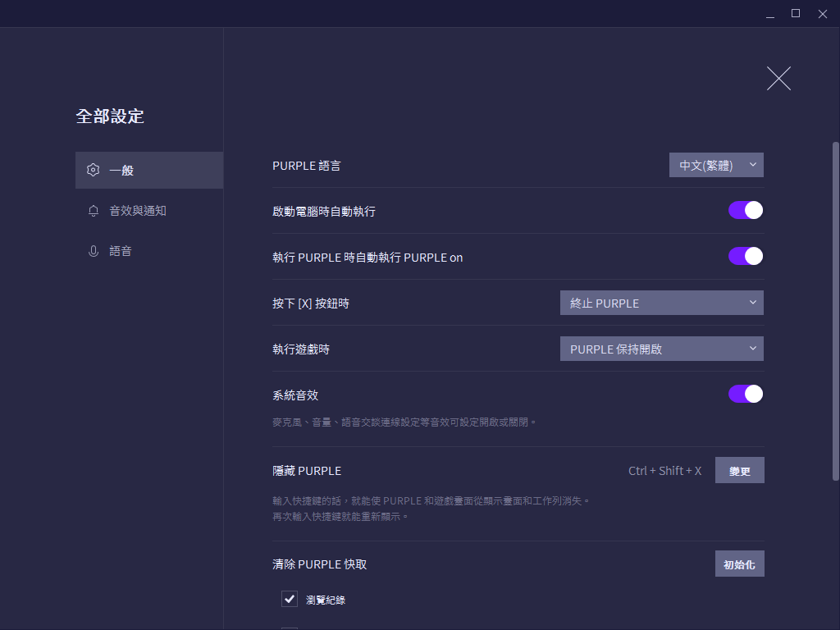Select the 語音 sidebar entry
This screenshot has height=630, width=840.
(120, 250)
